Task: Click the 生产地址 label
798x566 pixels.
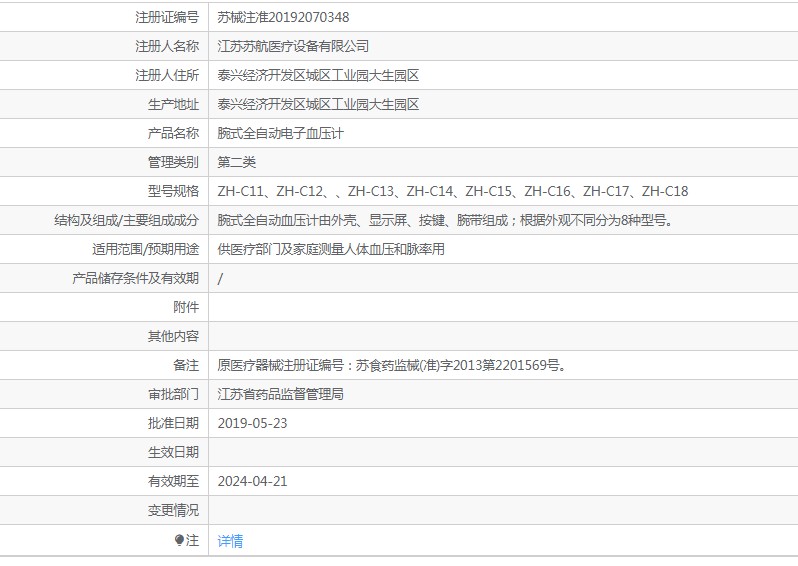Action: click(x=173, y=104)
